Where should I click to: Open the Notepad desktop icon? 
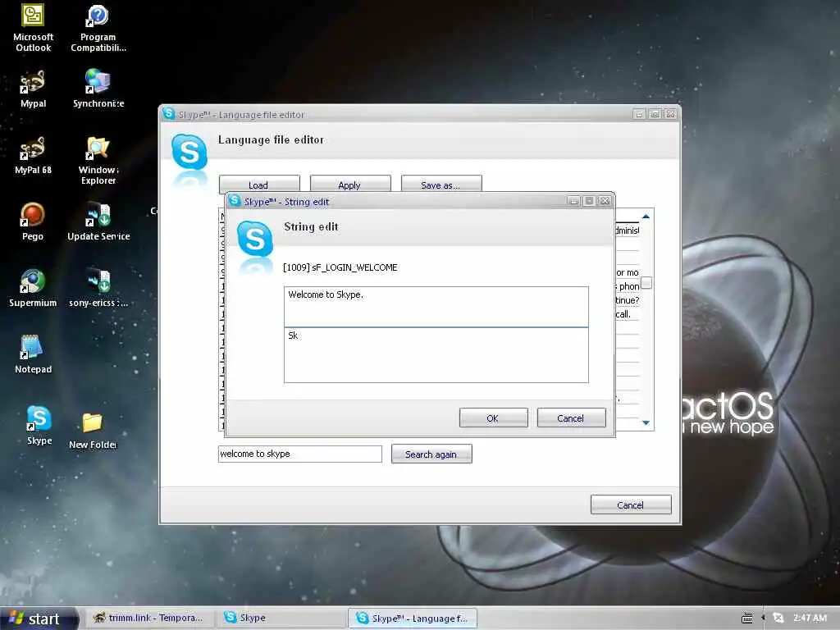pyautogui.click(x=33, y=354)
